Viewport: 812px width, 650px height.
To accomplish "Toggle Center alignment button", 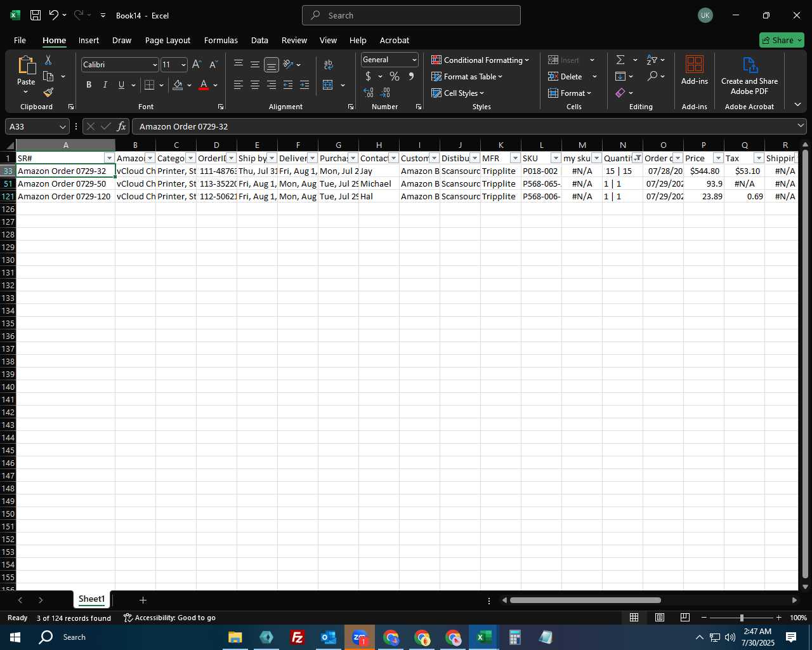I will [x=255, y=85].
